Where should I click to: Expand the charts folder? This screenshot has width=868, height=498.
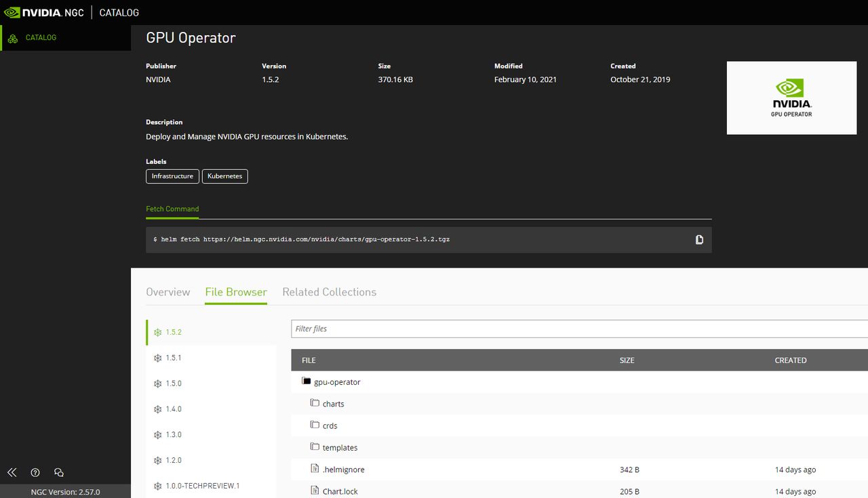coord(315,403)
